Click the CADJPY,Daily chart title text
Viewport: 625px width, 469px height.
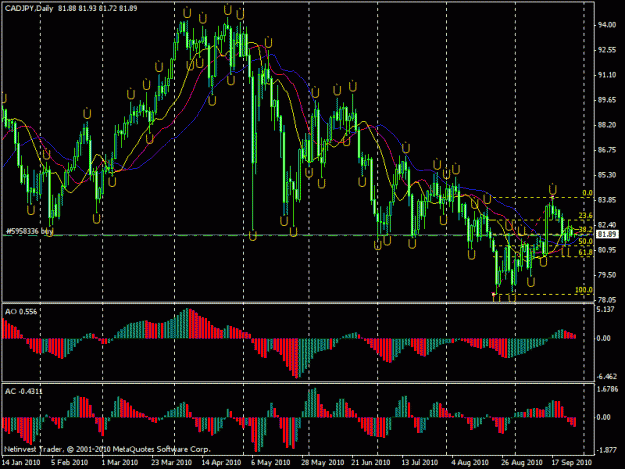click(x=29, y=8)
